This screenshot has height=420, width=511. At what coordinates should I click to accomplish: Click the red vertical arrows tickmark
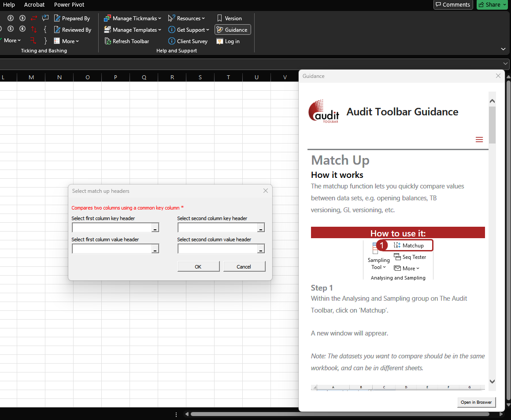[34, 29]
